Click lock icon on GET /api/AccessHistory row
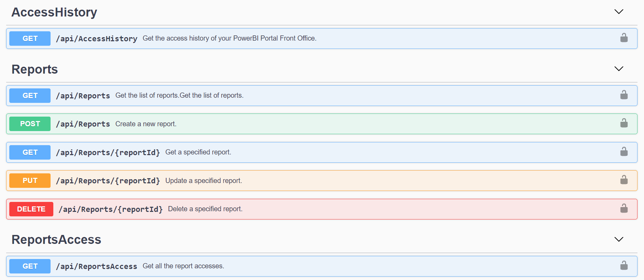The width and height of the screenshot is (644, 280). click(624, 38)
